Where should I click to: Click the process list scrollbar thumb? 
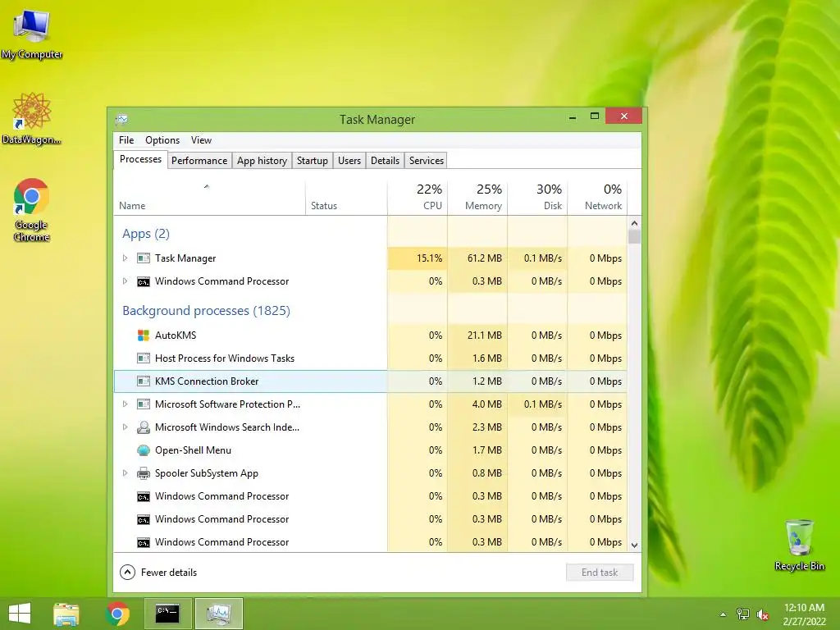point(634,237)
